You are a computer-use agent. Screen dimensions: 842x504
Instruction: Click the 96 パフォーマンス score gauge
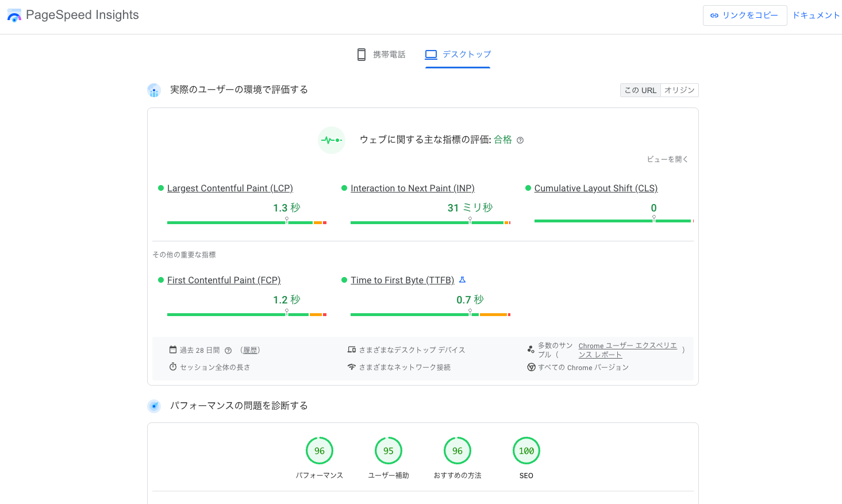(x=320, y=451)
